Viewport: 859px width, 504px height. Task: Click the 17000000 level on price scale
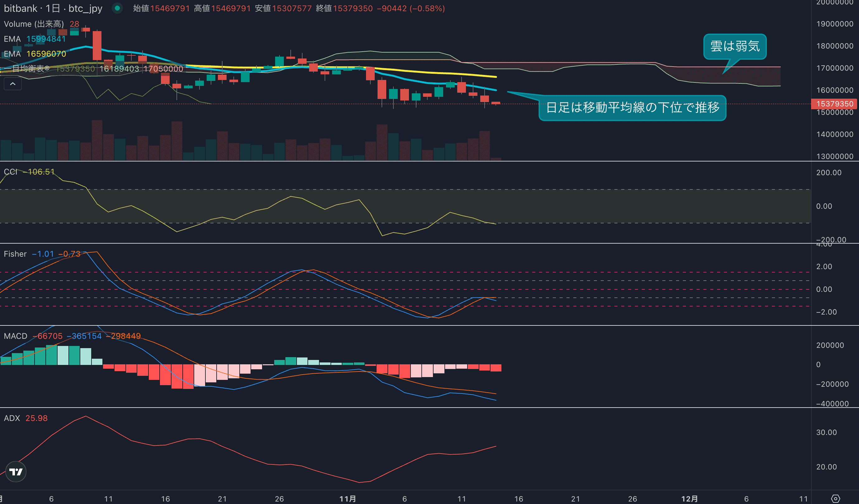click(x=834, y=68)
